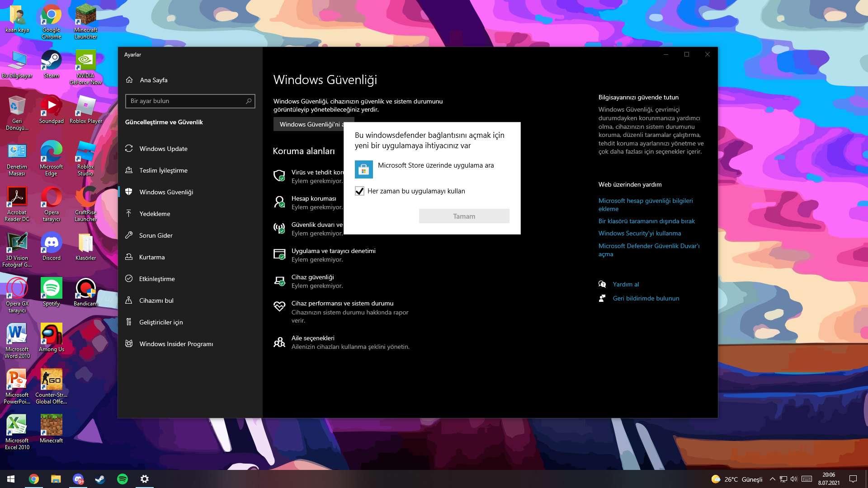Go to Windows Insider Programı section

click(x=176, y=344)
